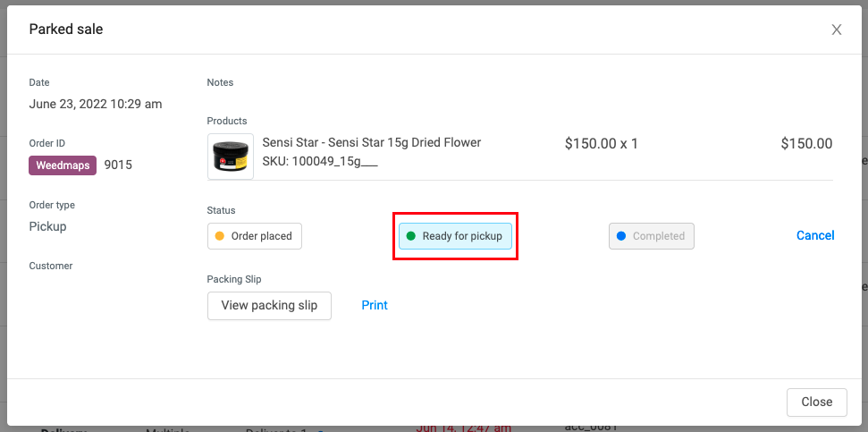Click the Sensi Star 15g Dried Flower name
Screen dimensions: 868x432
coord(372,142)
